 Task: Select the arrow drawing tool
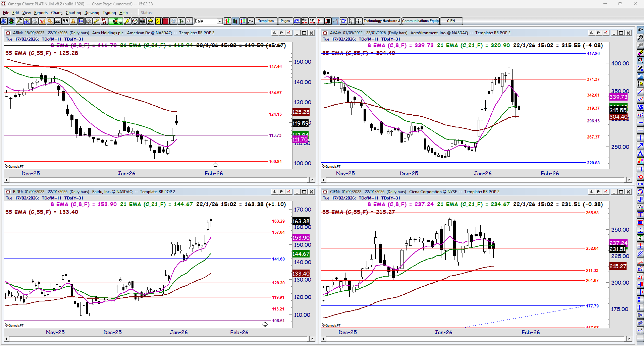[640, 146]
